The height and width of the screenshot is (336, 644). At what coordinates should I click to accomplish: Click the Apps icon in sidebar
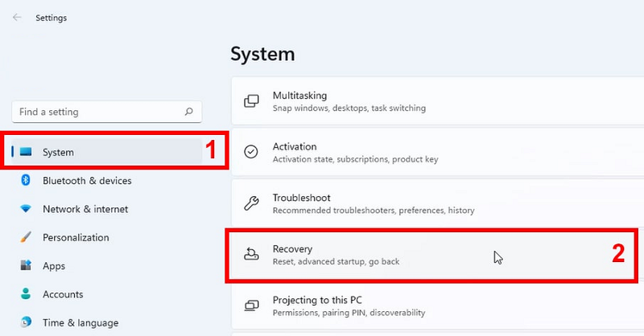click(x=26, y=265)
